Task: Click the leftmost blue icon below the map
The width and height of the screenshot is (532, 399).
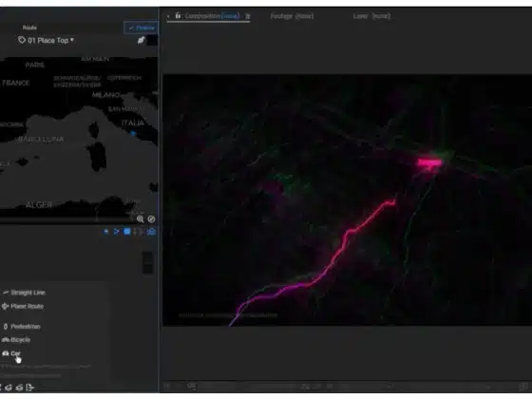Action: coord(106,232)
